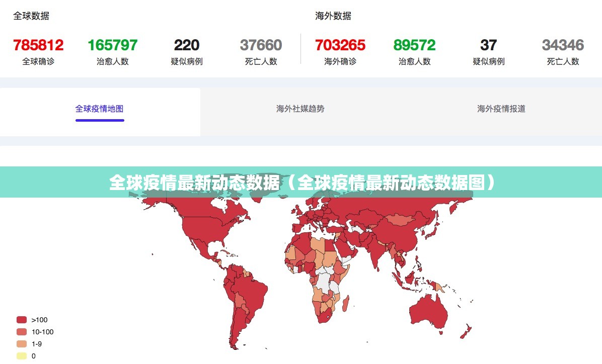Click the 海外数据 section heading
Screen dimensions: 602x364
click(x=333, y=16)
